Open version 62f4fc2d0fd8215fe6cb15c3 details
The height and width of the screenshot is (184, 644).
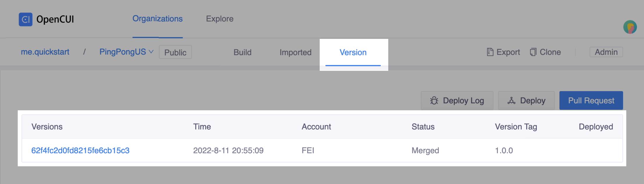[81, 150]
